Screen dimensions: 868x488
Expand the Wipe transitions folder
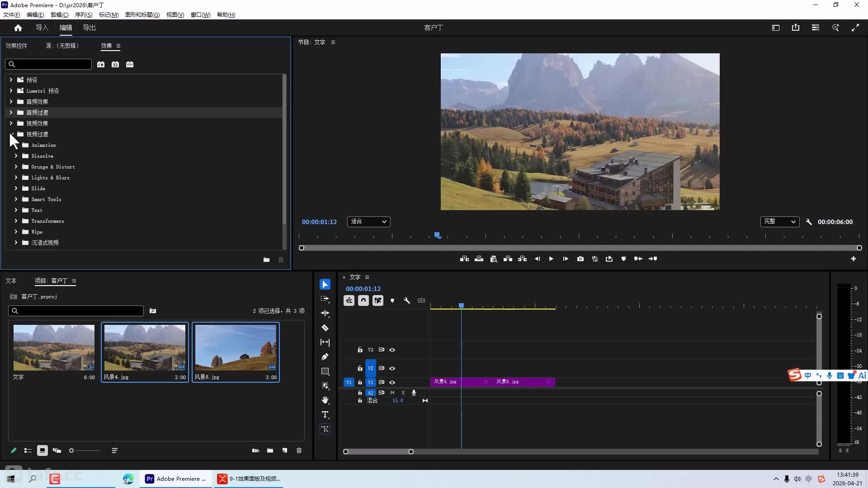[x=16, y=232]
